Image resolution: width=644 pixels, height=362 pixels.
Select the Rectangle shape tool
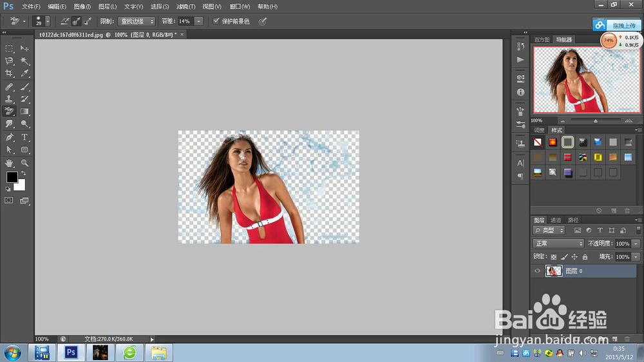pos(24,149)
